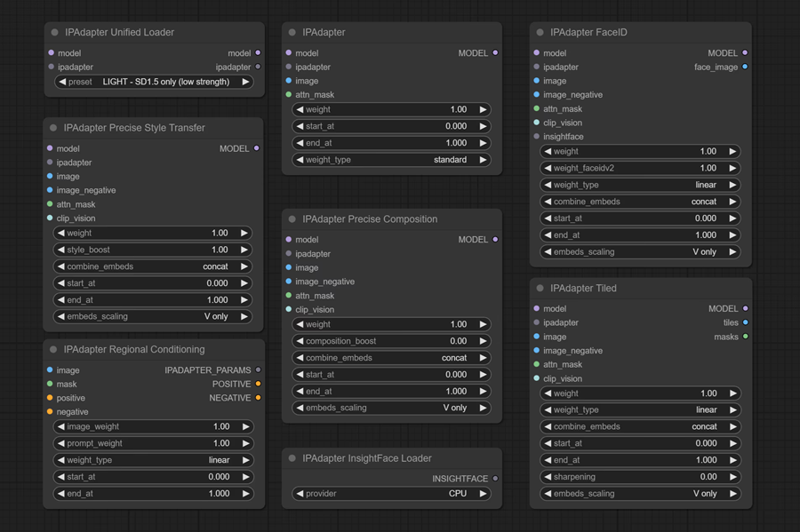Screen dimensions: 800x532
Task: Increase sharpening in IPAdapter Tiled with right arrow
Action: (x=733, y=477)
